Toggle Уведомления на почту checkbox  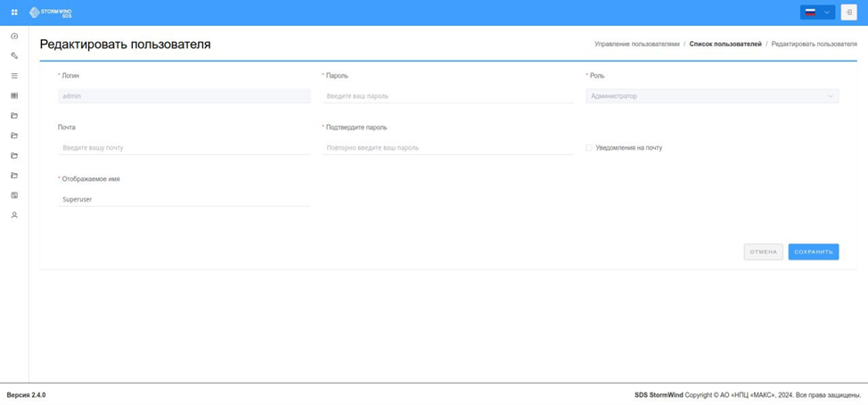[x=589, y=148]
